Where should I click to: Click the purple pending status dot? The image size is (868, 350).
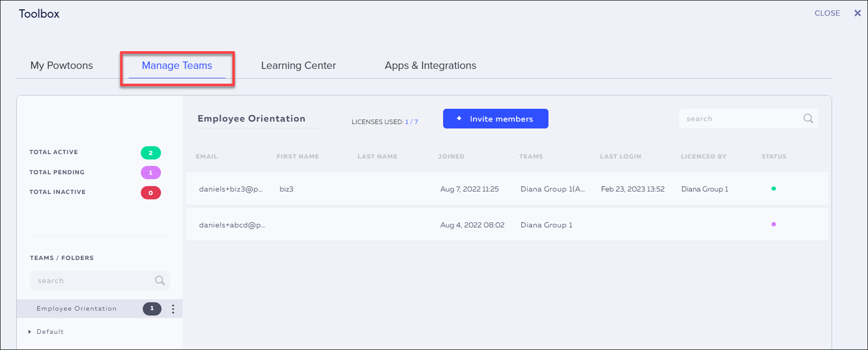point(773,224)
